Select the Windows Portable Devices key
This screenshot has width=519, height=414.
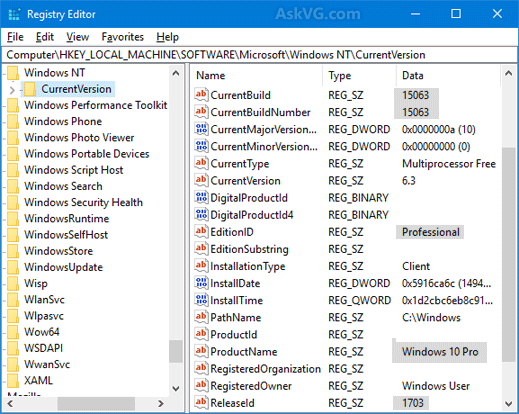[x=87, y=154]
